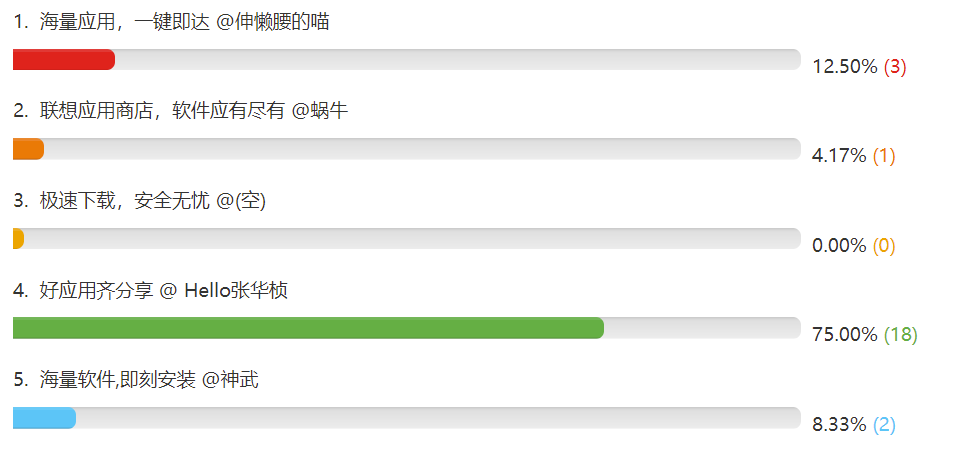Click the orange progress bar for option 2
958x451 pixels.
click(x=28, y=149)
